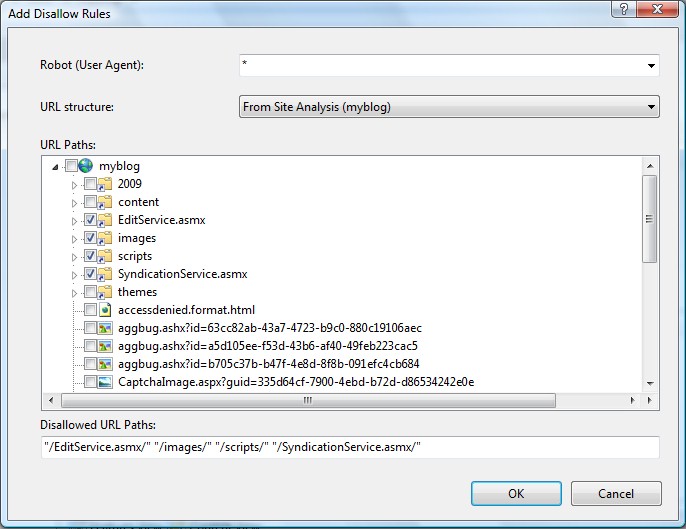Select the SyndicationService.asmx tree label

pyautogui.click(x=182, y=274)
